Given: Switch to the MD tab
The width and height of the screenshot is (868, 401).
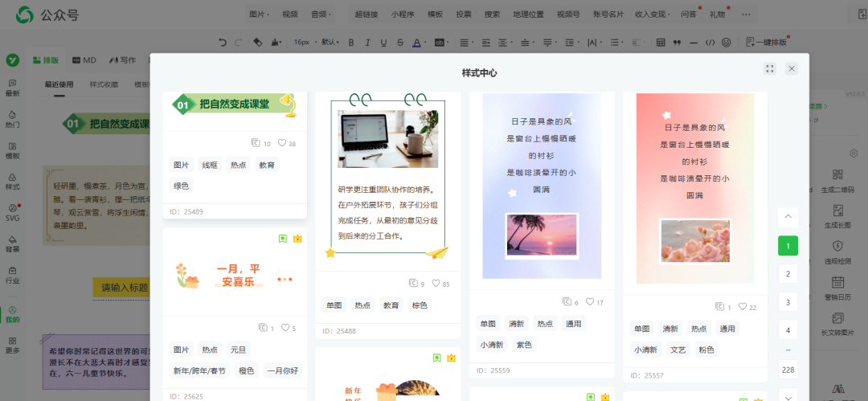Looking at the screenshot, I should pos(84,59).
